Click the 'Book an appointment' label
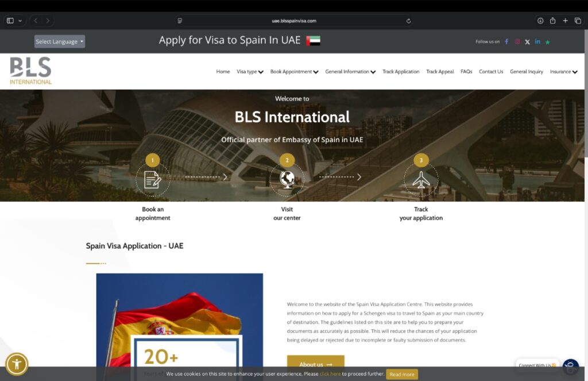The width and height of the screenshot is (588, 381). [x=153, y=214]
